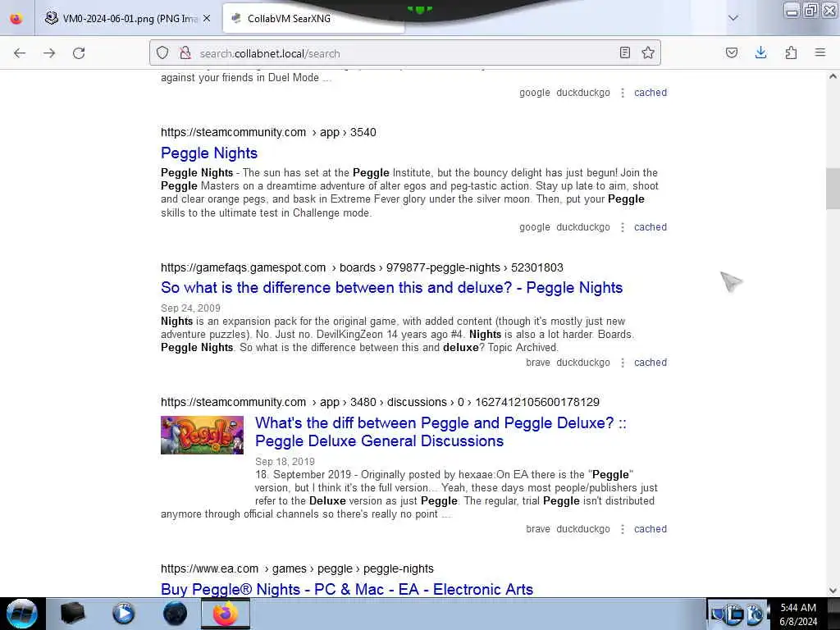Toggle reader view icon in address bar
The height and width of the screenshot is (630, 840).
tap(624, 52)
